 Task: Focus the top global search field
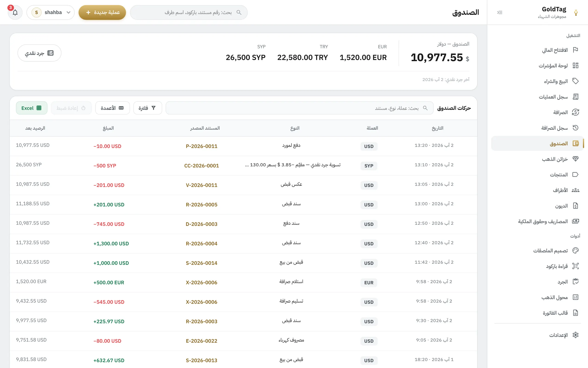coord(189,12)
